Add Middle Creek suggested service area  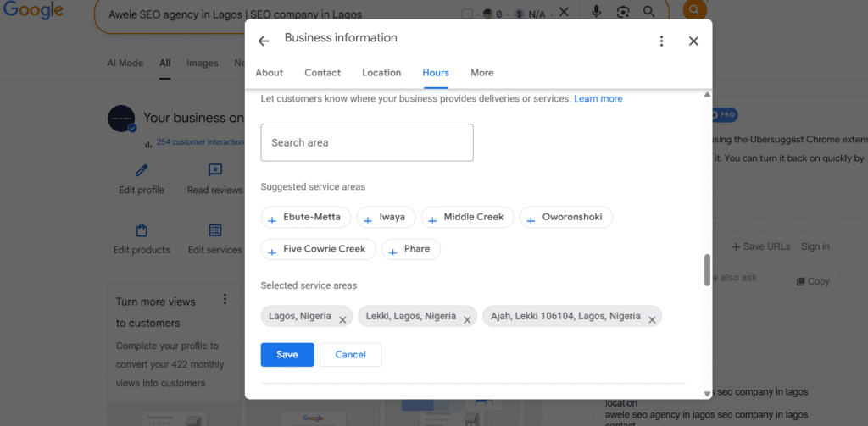pos(467,217)
